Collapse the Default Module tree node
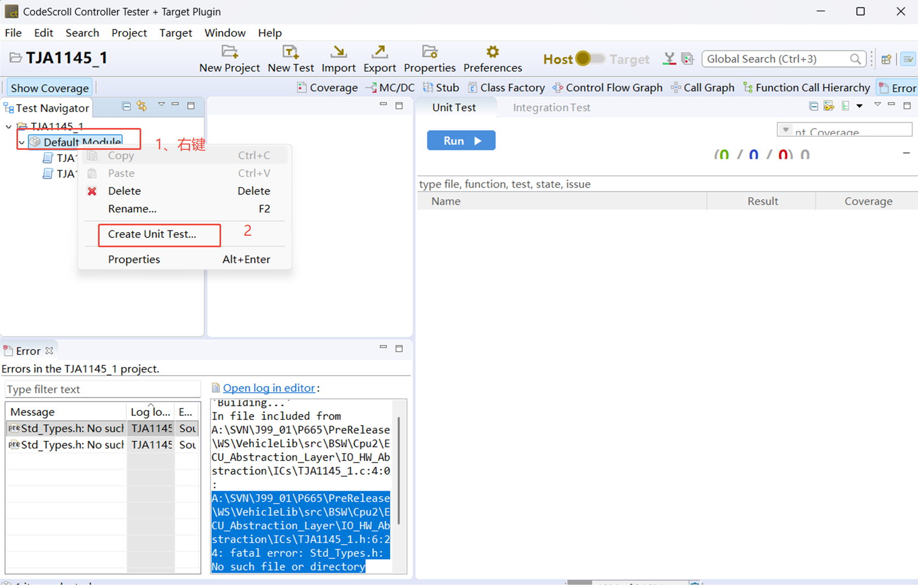Viewport: 918px width, 588px height. click(21, 142)
